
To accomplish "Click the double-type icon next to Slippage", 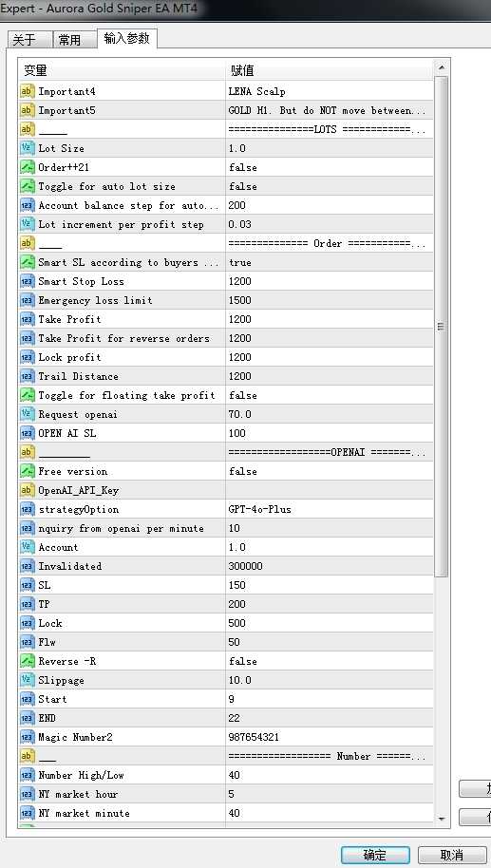I will [28, 680].
